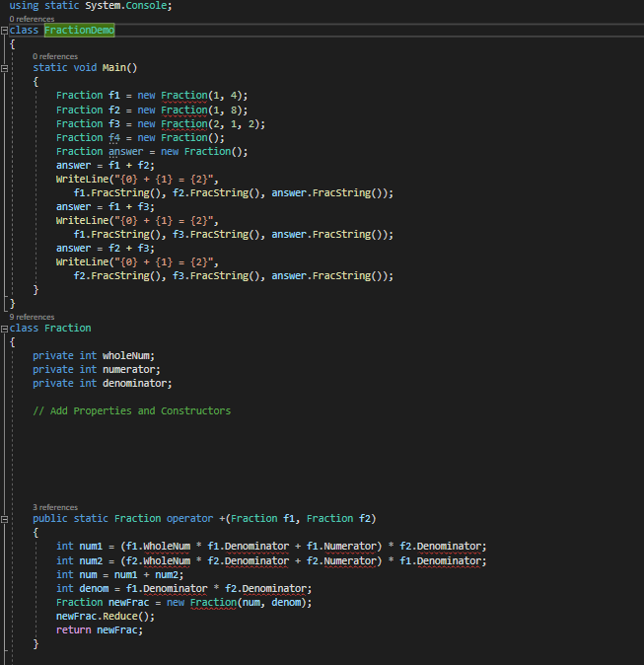
Task: Click the 'return newFrac;' statement
Action: tap(100, 630)
